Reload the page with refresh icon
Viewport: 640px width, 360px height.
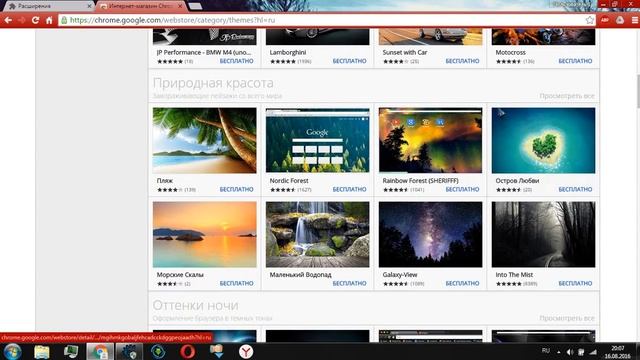pos(36,20)
